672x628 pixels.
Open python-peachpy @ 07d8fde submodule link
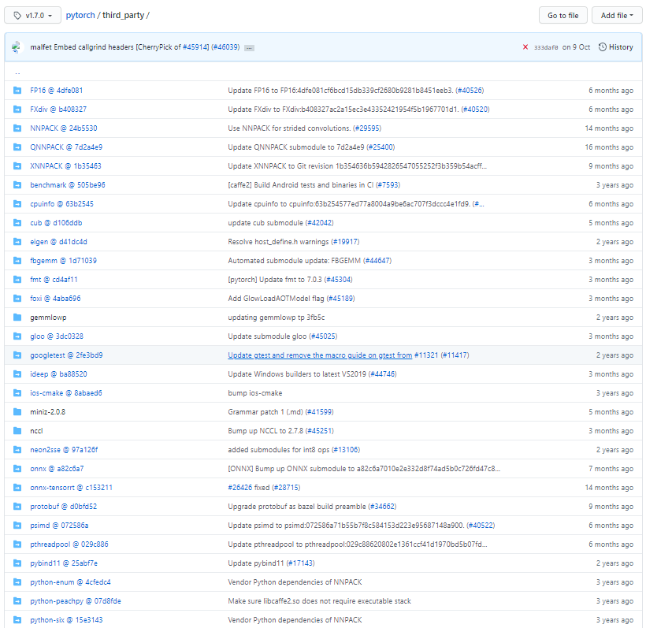point(76,601)
